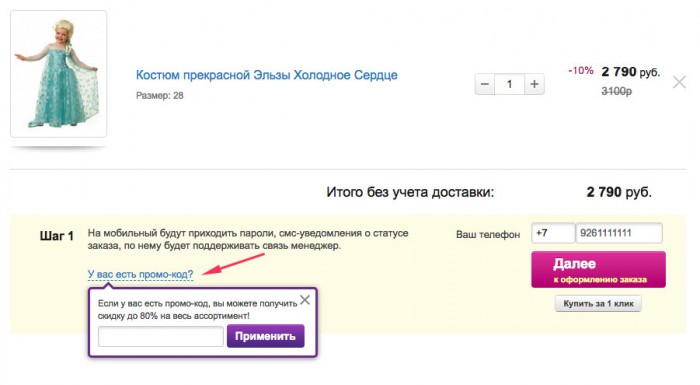Click the Ваш телефон label

click(488, 234)
